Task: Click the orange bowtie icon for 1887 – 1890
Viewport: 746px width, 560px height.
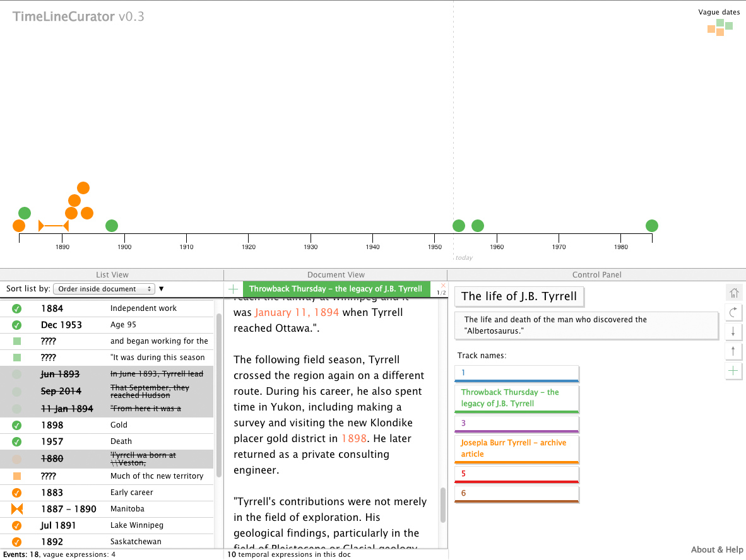Action: point(17,509)
